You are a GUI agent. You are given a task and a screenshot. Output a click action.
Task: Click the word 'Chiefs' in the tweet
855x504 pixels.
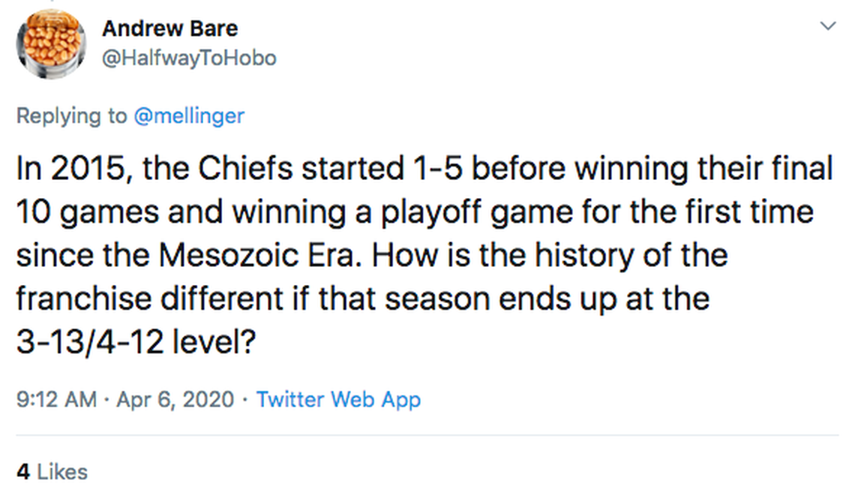coord(239,169)
